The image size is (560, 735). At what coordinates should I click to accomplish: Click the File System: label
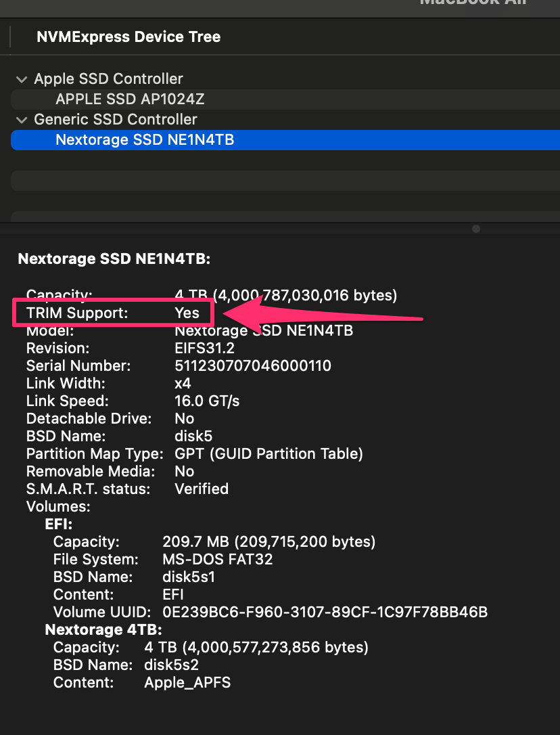pyautogui.click(x=95, y=559)
